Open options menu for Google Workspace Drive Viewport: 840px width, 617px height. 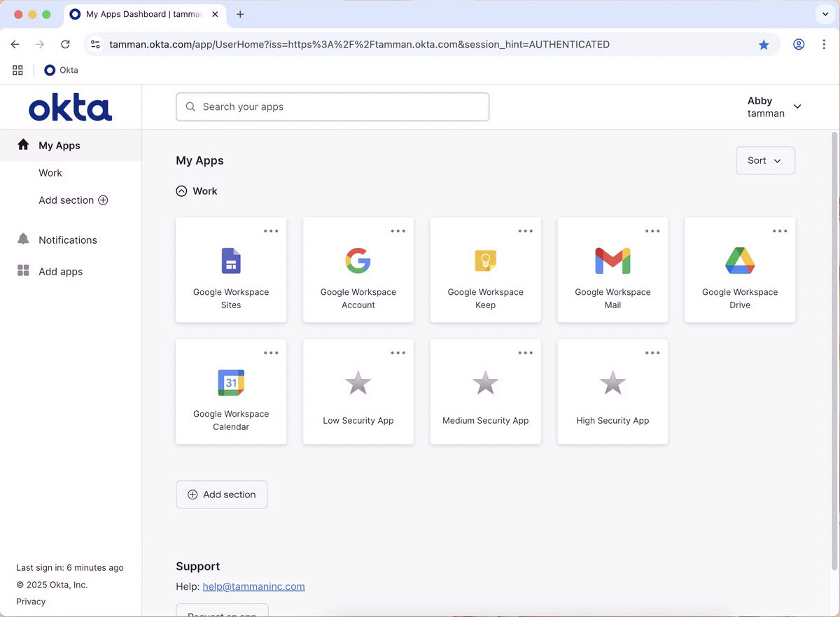(780, 231)
